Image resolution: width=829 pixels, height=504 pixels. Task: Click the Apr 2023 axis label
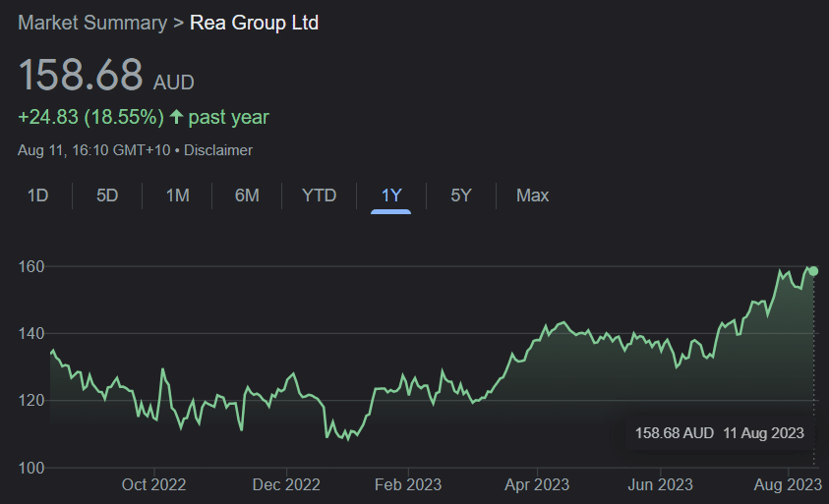coord(537,484)
